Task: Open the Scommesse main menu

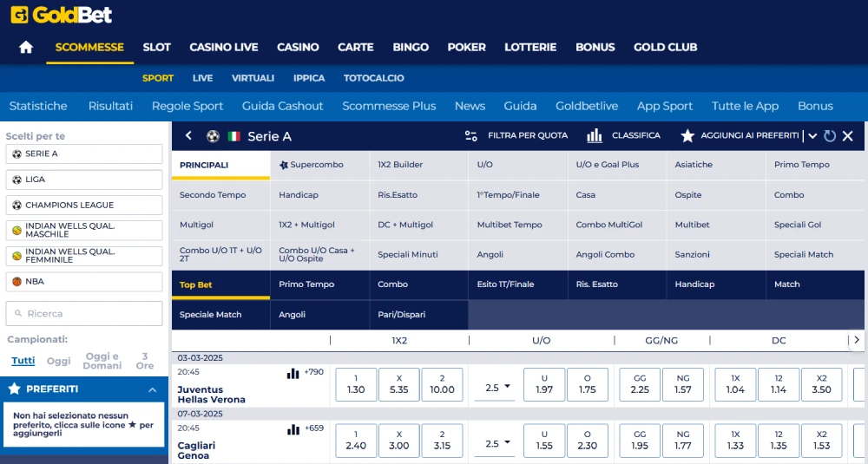Action: (x=89, y=48)
